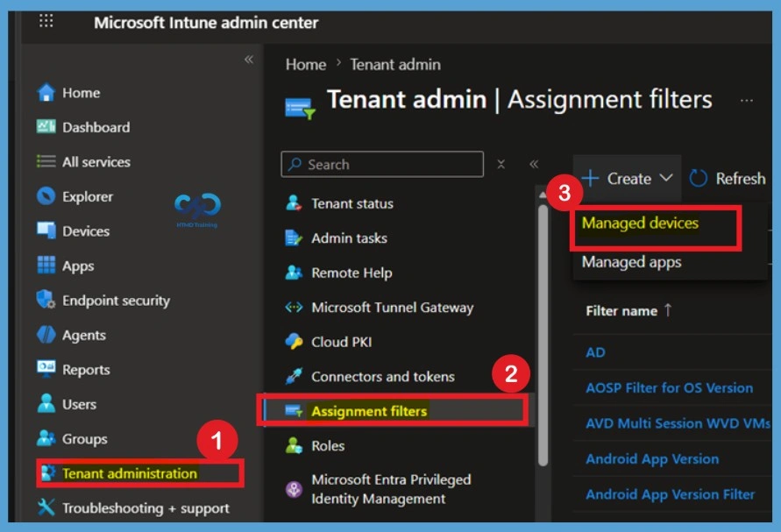Click the Tenant admin menu scrollbar

pyautogui.click(x=543, y=334)
